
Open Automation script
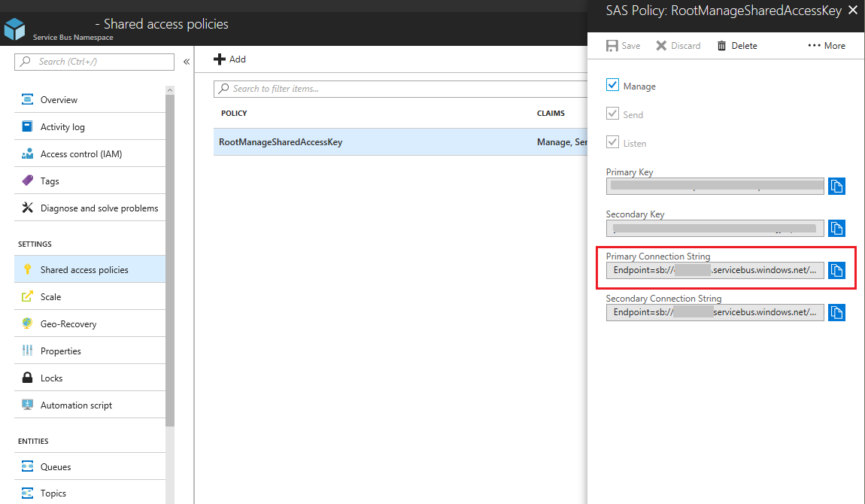pyautogui.click(x=90, y=404)
